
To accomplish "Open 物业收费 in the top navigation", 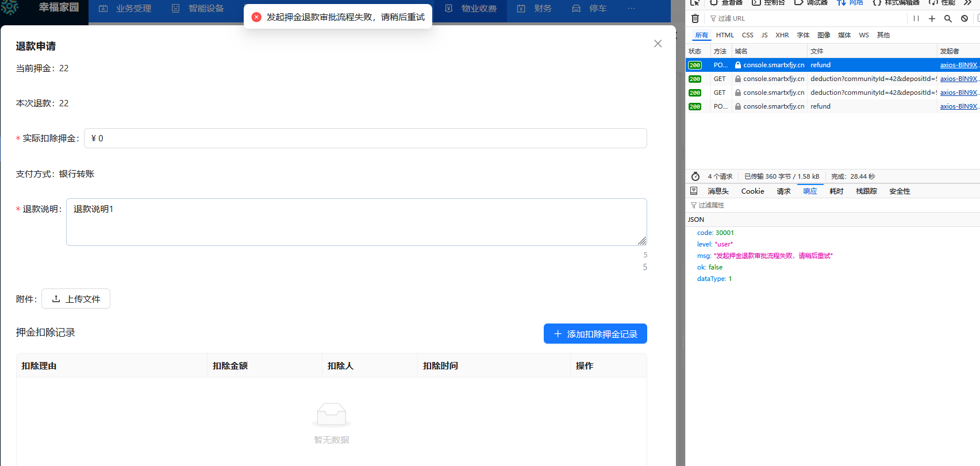I will pos(471,9).
